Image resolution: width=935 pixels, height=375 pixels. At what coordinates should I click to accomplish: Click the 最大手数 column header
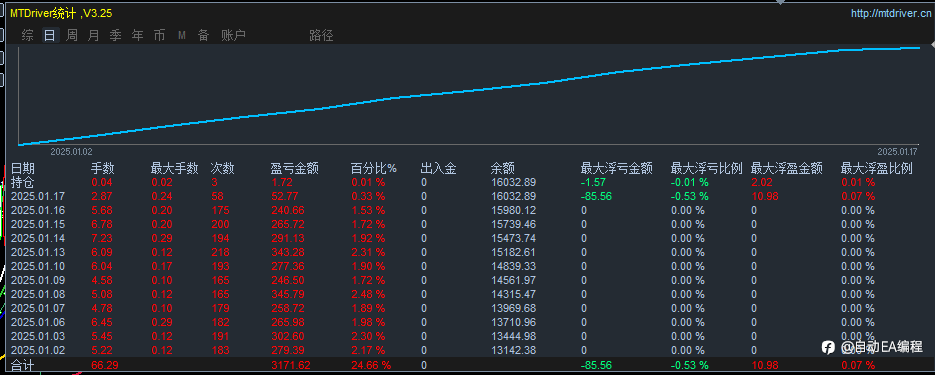coord(175,169)
